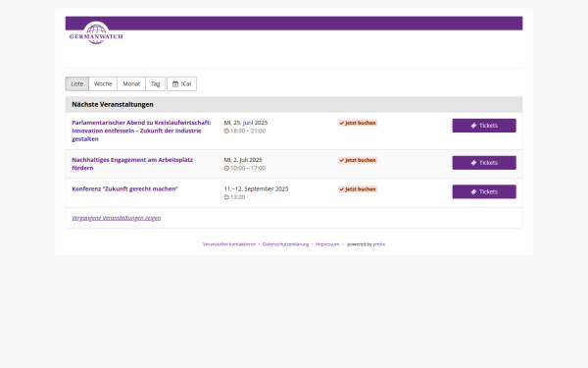This screenshot has height=368, width=588.
Task: Click the time 18:00 – 21:00
Action: click(248, 131)
